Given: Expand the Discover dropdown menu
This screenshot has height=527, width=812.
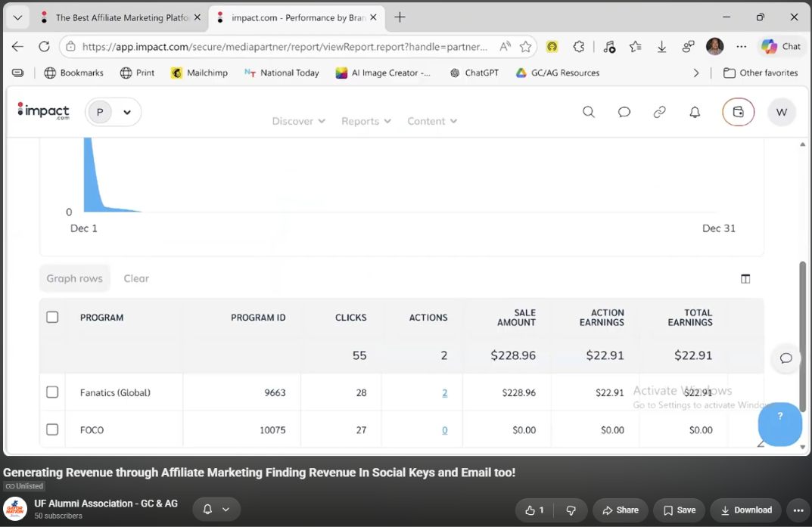Looking at the screenshot, I should click(298, 121).
